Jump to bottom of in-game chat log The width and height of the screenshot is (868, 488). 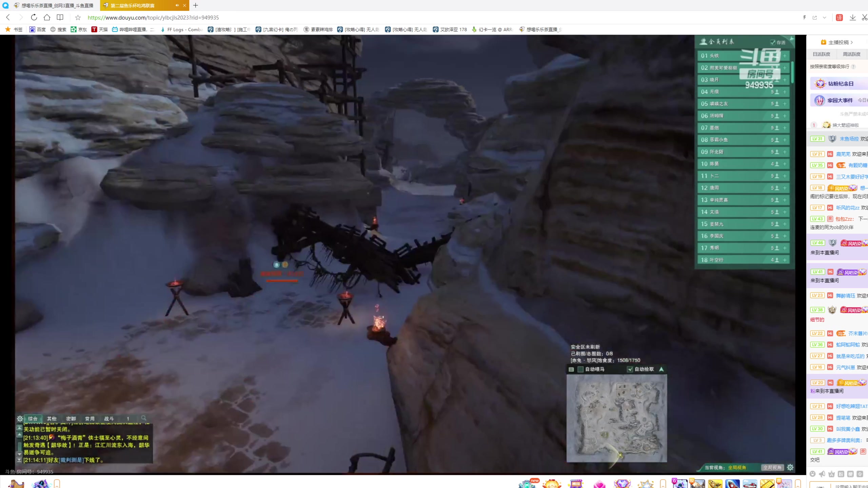pos(19,460)
